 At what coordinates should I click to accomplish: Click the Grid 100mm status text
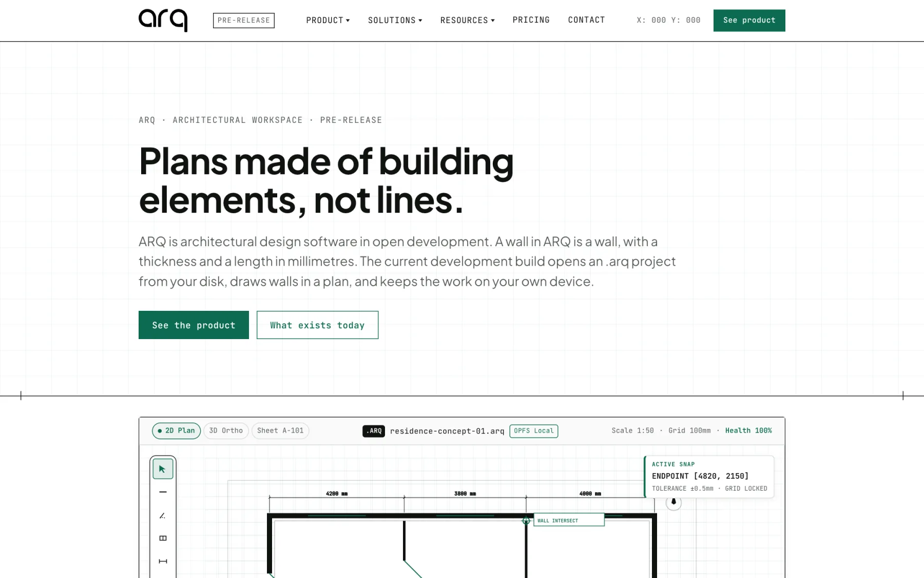pyautogui.click(x=689, y=431)
